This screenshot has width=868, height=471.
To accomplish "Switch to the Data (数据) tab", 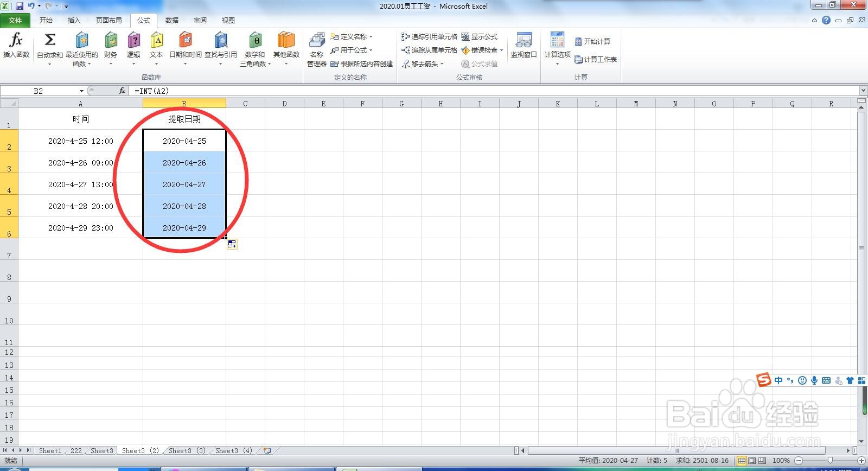I will (x=172, y=20).
